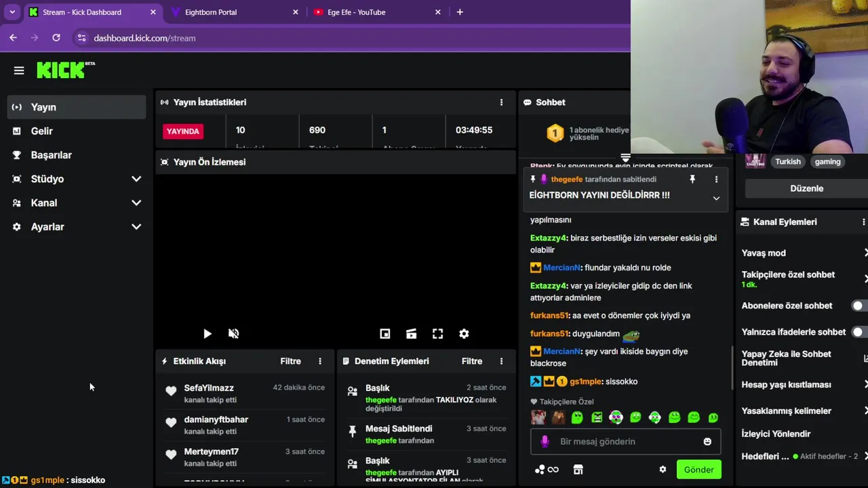
Task: Select Stream - Kick Dashboard tab
Action: click(92, 12)
